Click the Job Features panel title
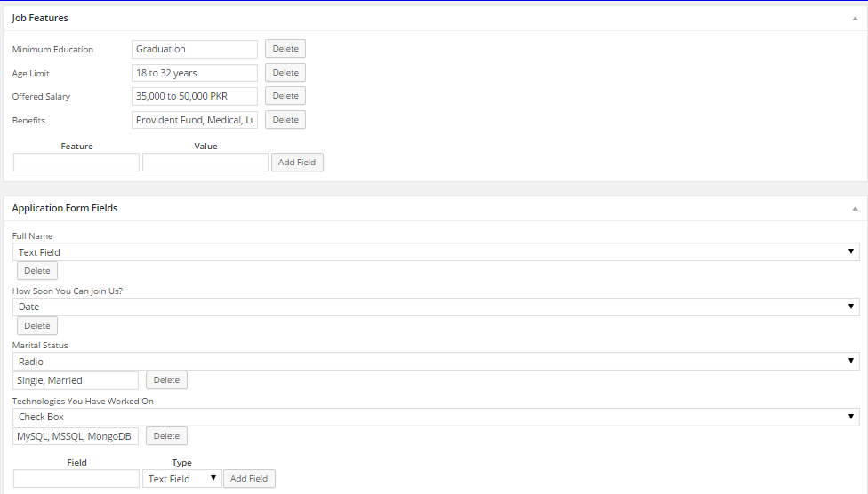Viewport: 868px width, 494px height. [x=40, y=19]
